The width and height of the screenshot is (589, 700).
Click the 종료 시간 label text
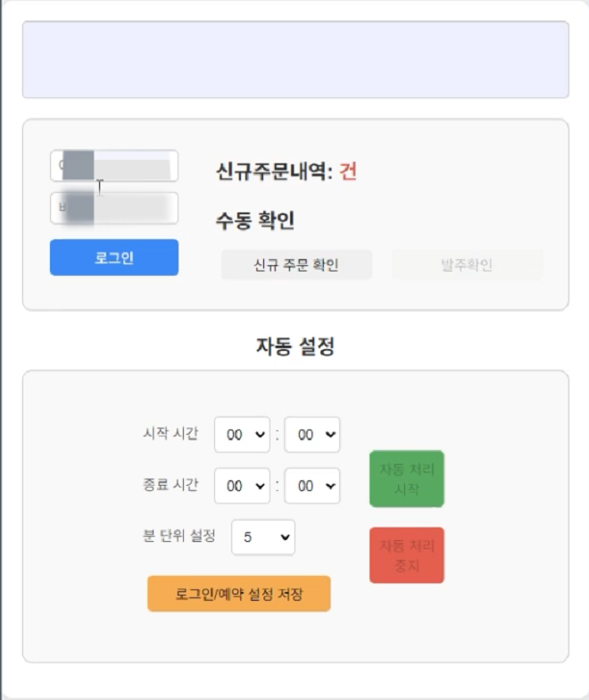click(170, 485)
